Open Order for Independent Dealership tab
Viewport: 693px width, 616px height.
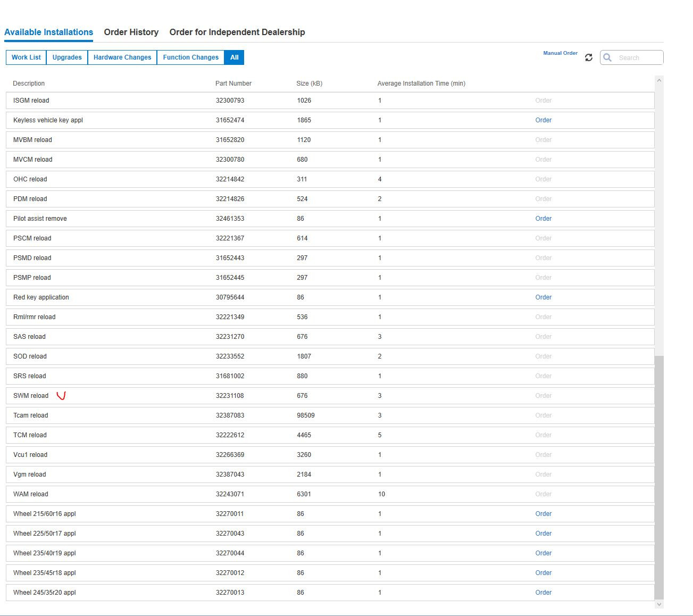click(x=237, y=32)
